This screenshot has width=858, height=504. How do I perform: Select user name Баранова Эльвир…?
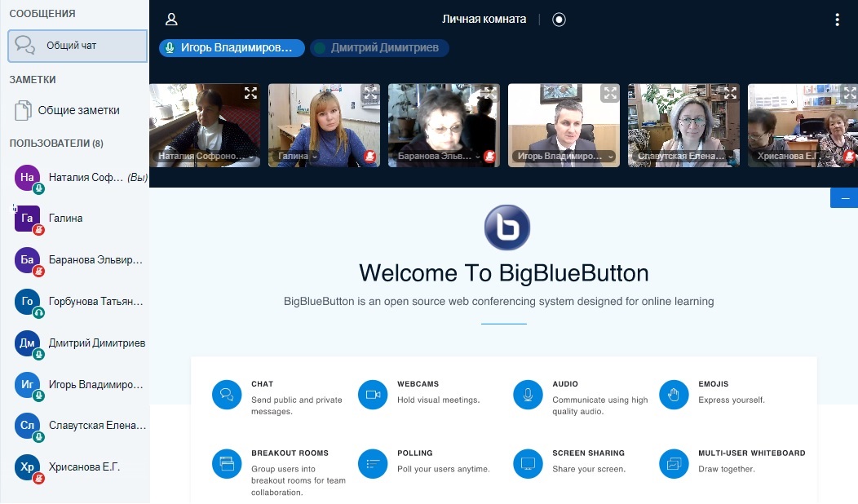95,260
